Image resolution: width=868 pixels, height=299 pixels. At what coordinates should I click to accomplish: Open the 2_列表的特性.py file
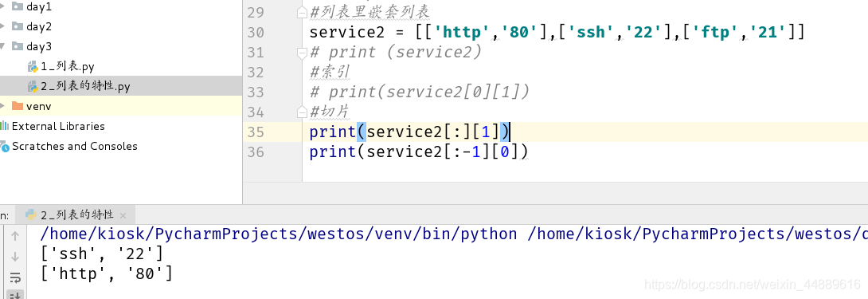pyautogui.click(x=86, y=87)
